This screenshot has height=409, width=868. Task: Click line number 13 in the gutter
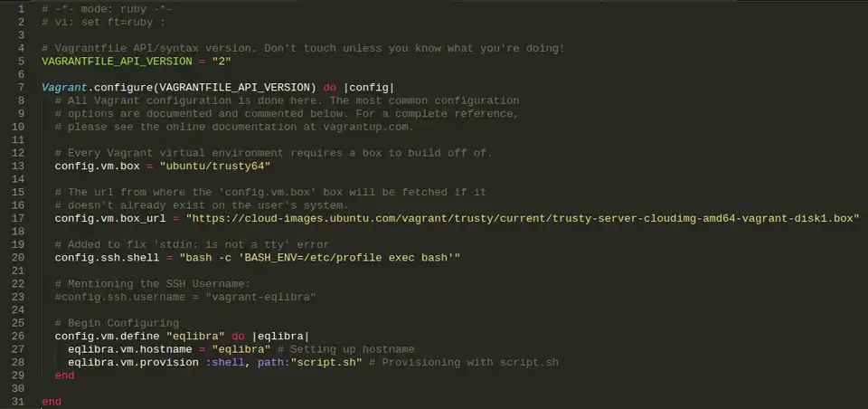pos(19,166)
